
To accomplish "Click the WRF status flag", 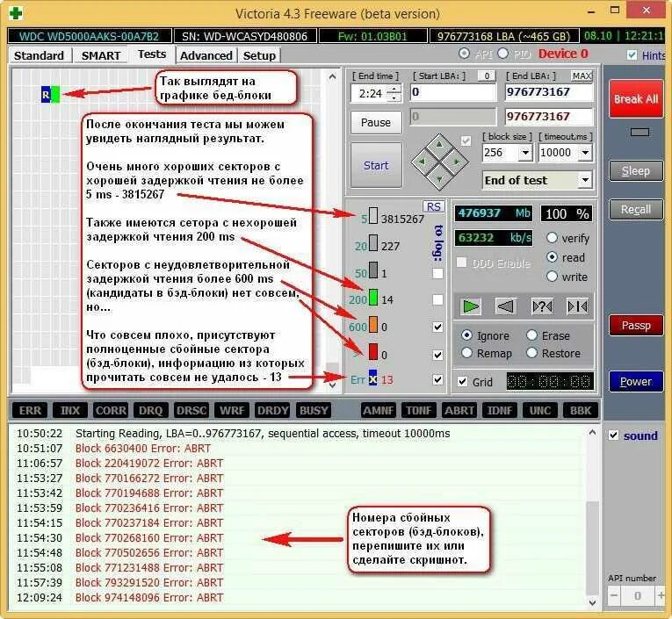I will pyautogui.click(x=232, y=410).
